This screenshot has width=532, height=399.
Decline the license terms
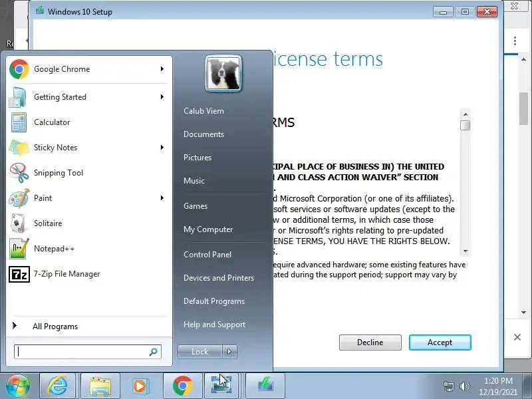tap(370, 342)
